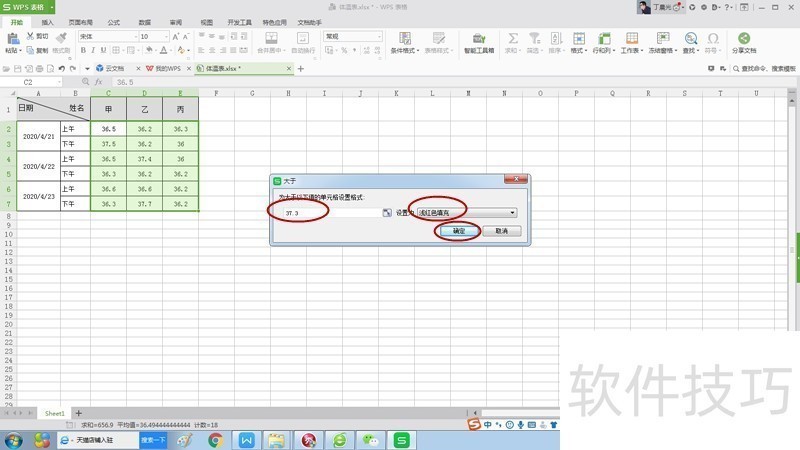
Task: Switch to the View (视图) ribbon tab
Action: (x=207, y=22)
